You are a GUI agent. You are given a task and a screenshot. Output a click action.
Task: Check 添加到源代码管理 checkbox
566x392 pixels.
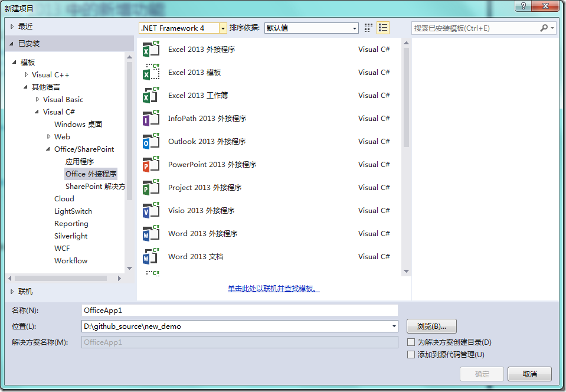point(411,354)
